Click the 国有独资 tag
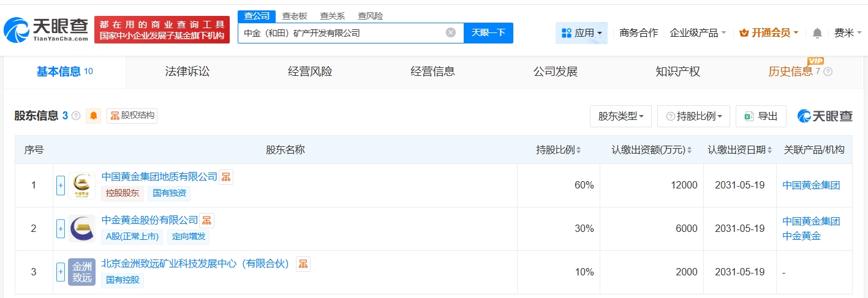This screenshot has width=868, height=298. (168, 194)
